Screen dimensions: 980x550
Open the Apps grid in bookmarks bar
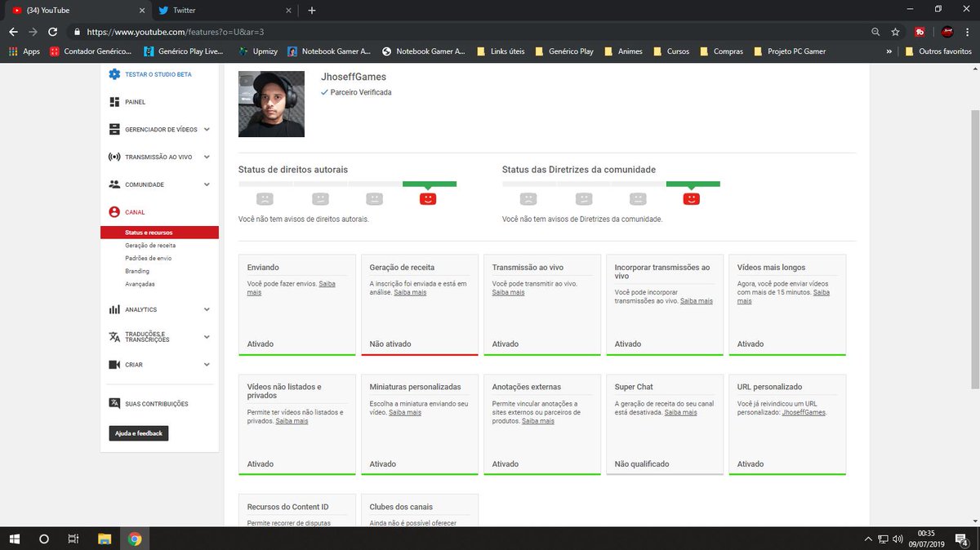pyautogui.click(x=24, y=51)
